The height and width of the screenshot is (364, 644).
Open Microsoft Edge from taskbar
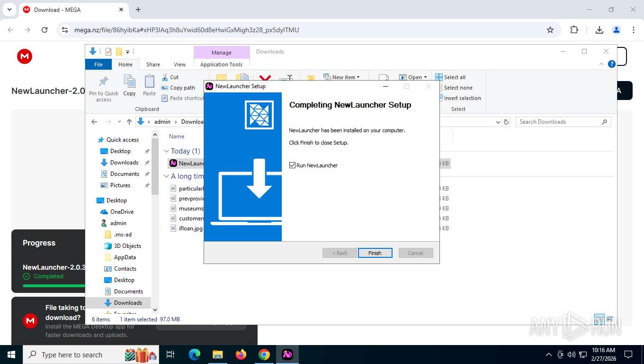tap(194, 355)
